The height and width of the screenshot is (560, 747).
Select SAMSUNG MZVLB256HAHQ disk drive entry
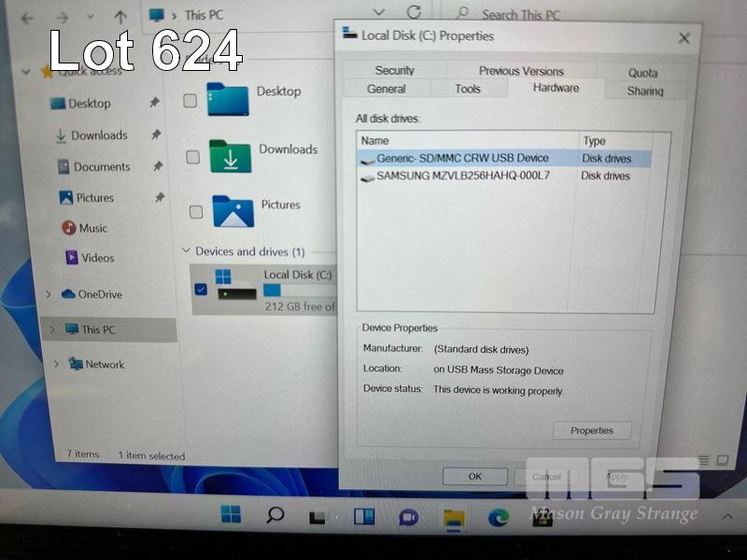(x=462, y=175)
